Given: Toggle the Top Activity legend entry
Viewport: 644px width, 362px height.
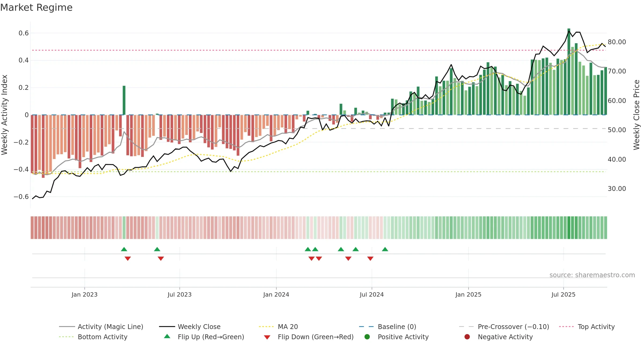Looking at the screenshot, I should (587, 327).
